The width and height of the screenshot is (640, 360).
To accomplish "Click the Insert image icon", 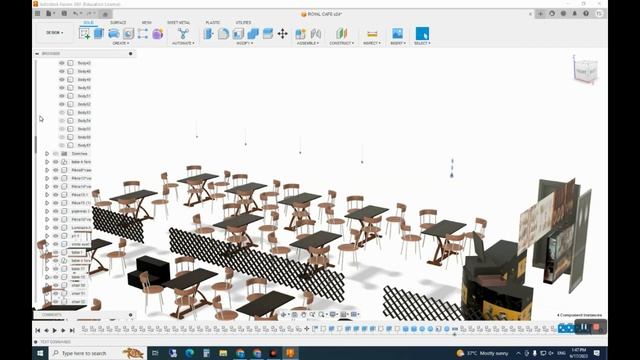I will point(398,33).
